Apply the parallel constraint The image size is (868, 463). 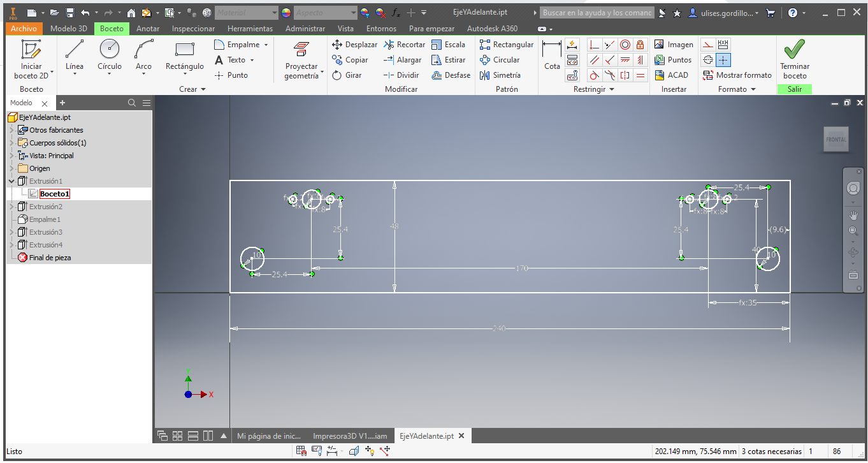click(595, 60)
